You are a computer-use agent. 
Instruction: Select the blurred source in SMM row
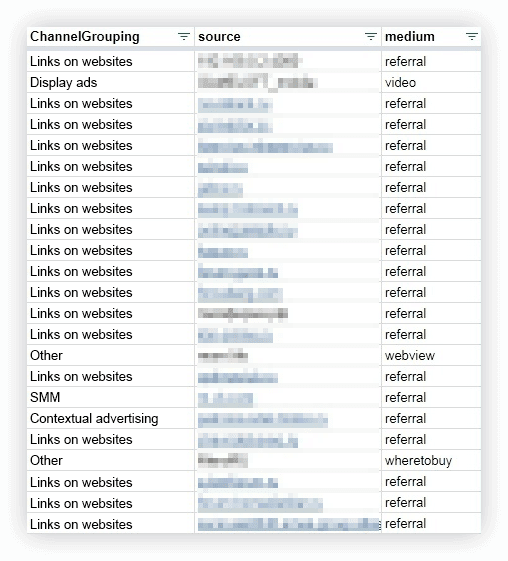pyautogui.click(x=225, y=400)
